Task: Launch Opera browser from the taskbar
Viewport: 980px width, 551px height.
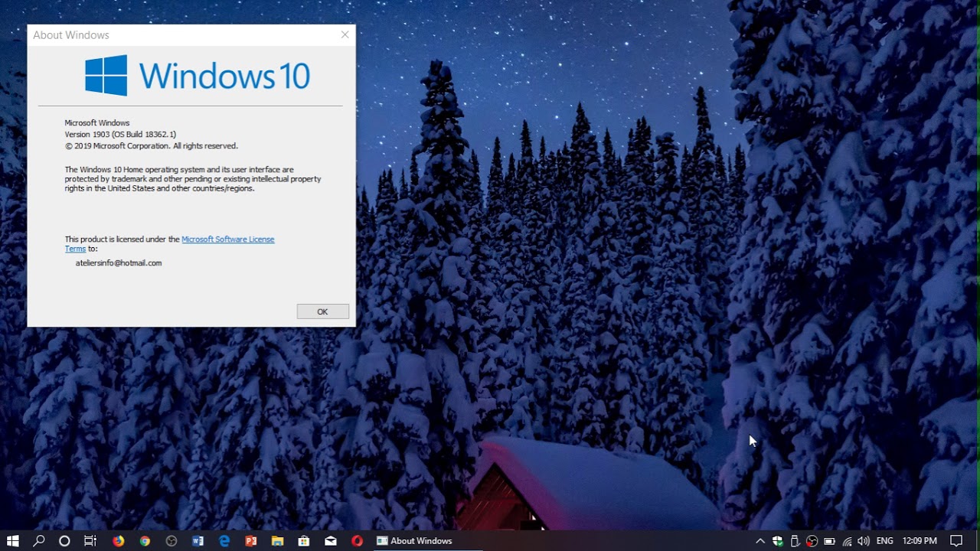Action: [x=357, y=541]
